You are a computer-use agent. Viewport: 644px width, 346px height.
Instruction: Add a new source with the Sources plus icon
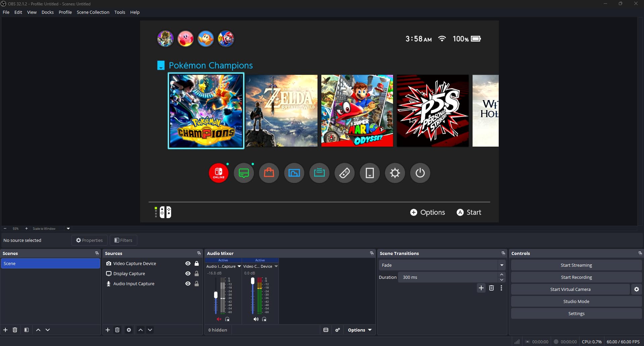pos(108,330)
